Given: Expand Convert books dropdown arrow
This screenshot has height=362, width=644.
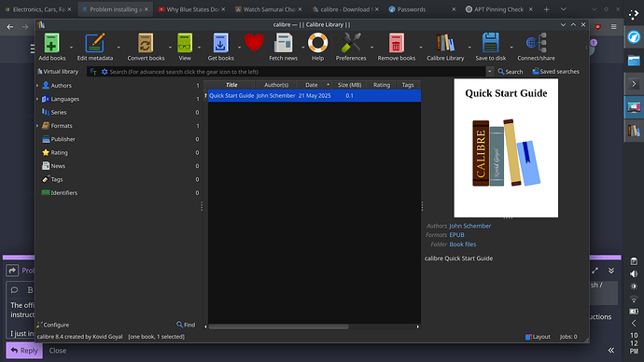Looking at the screenshot, I should [x=170, y=48].
